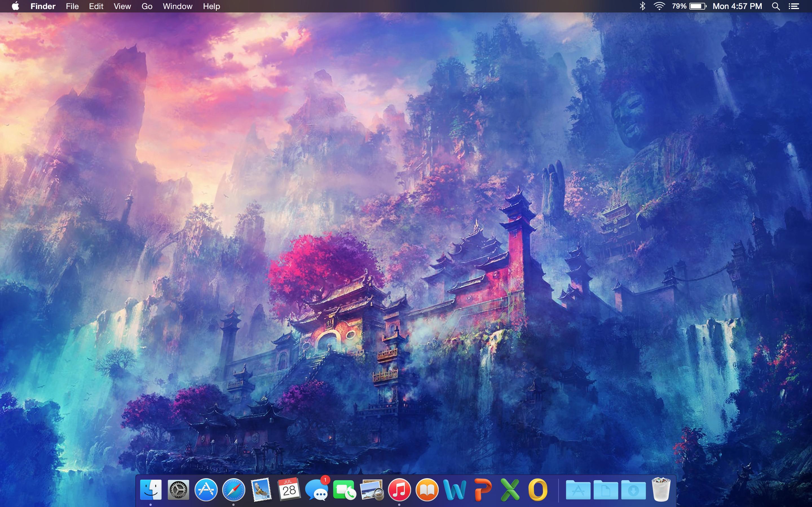812x507 pixels.
Task: Launch System Preferences from the Dock
Action: tap(178, 490)
